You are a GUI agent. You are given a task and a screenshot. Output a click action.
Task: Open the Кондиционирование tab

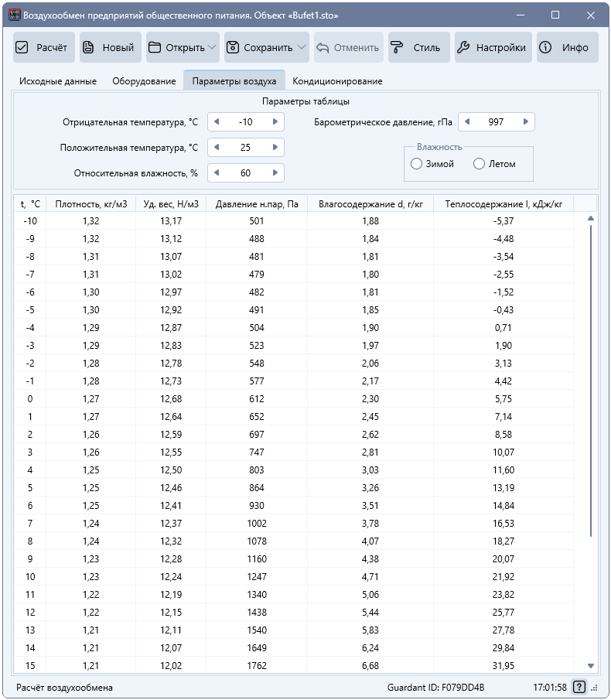337,81
